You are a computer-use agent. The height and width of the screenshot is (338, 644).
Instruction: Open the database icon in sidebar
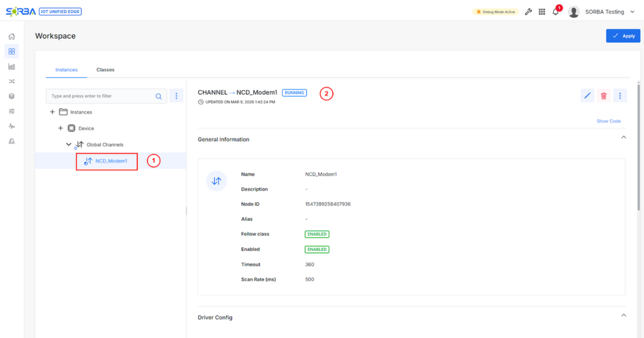tap(12, 96)
